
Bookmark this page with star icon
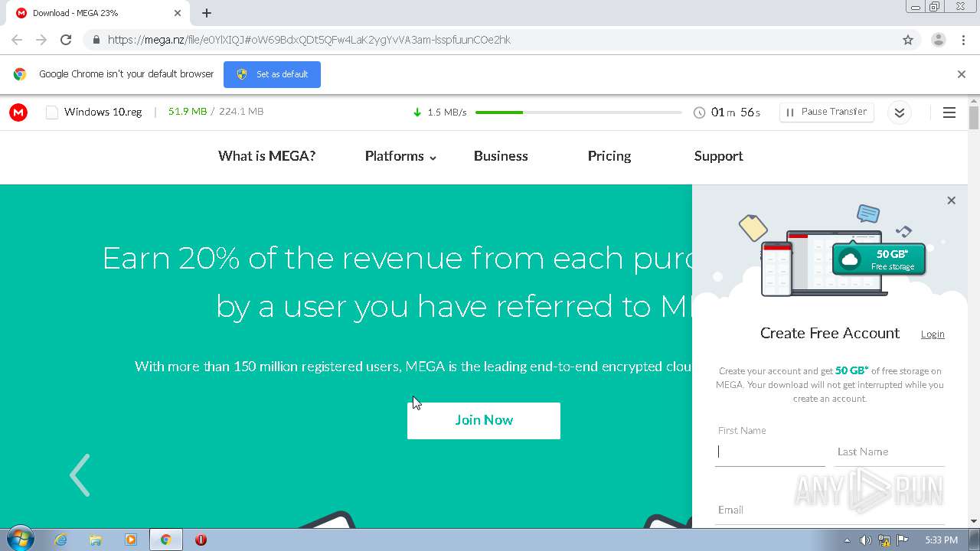[x=908, y=40]
